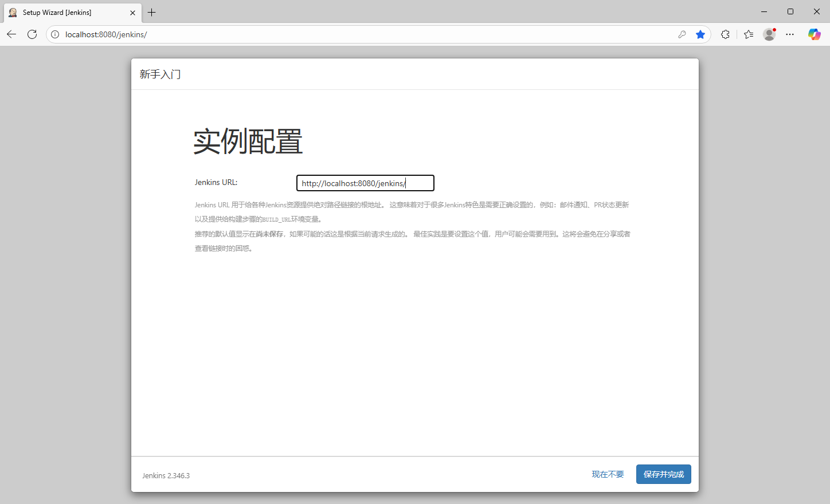Image resolution: width=830 pixels, height=504 pixels.
Task: Select the Setup Wizard [Jenkins] tab
Action: click(x=73, y=12)
